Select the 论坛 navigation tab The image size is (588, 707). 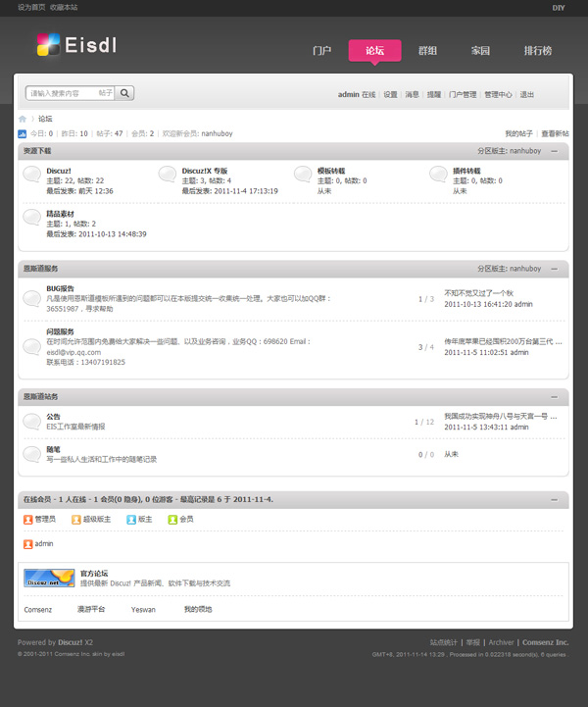(x=375, y=51)
